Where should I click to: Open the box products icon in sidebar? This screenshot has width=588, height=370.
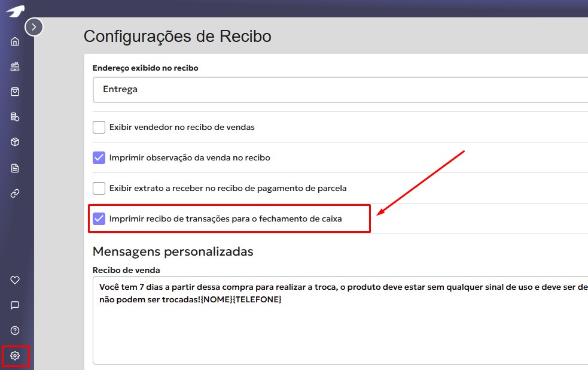(16, 142)
